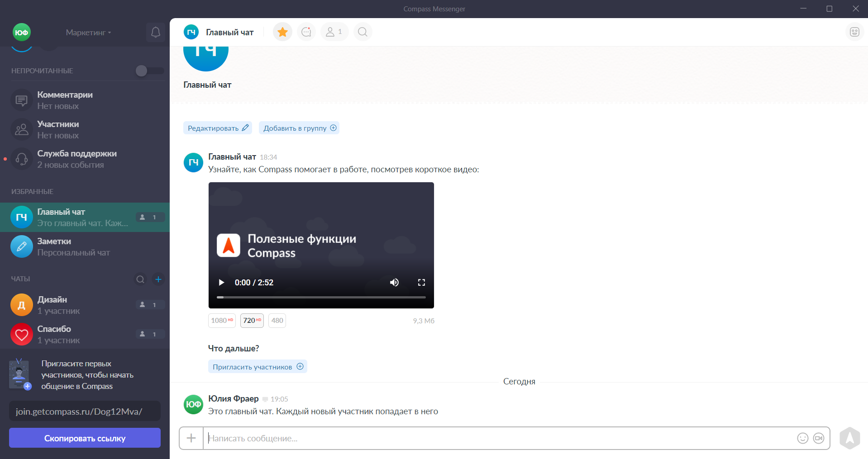Click the Служба поддержки headset icon
This screenshot has height=459, width=868.
pos(22,159)
